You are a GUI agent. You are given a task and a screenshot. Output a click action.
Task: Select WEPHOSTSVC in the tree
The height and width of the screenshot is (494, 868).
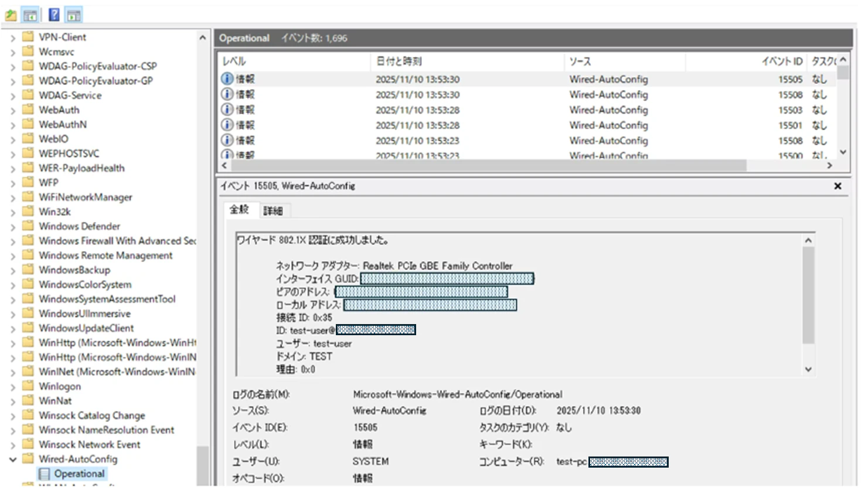[x=69, y=153]
